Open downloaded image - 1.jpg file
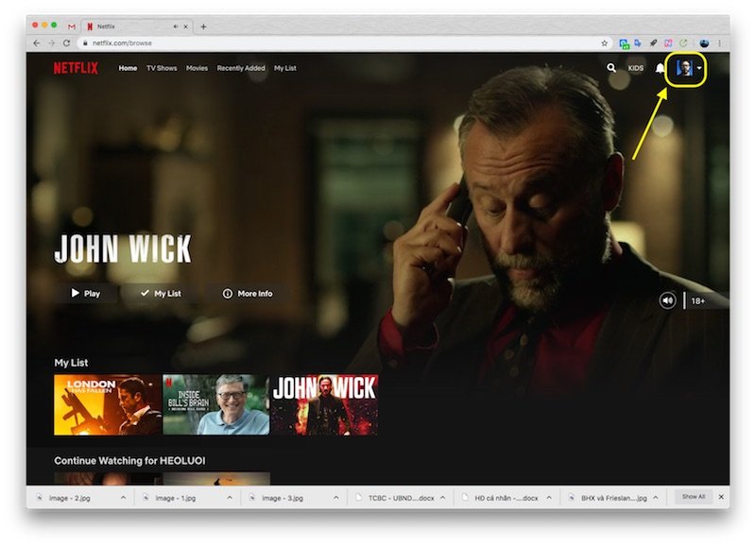756x546 pixels. click(176, 498)
